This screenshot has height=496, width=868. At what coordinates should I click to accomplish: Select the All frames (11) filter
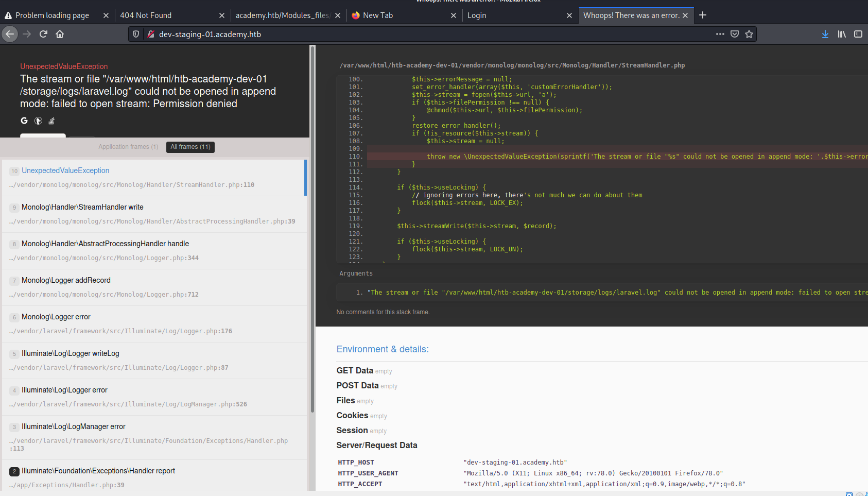click(x=190, y=147)
